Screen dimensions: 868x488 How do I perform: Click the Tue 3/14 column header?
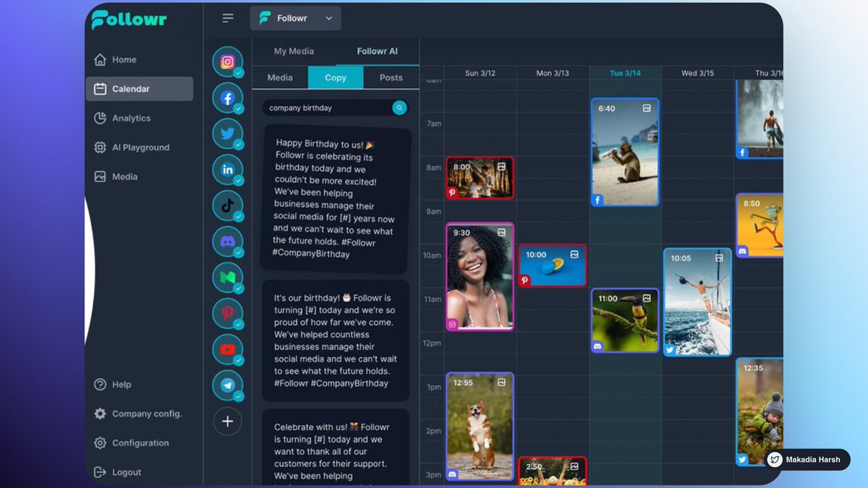tap(625, 73)
